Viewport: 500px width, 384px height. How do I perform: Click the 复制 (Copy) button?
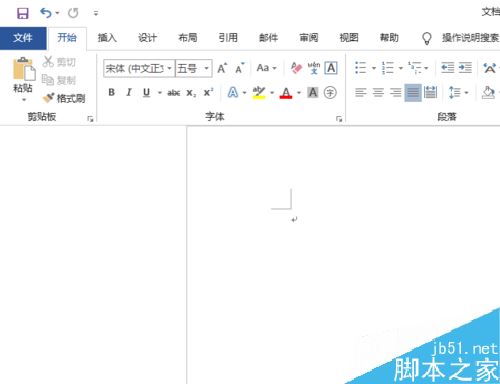pyautogui.click(x=59, y=80)
